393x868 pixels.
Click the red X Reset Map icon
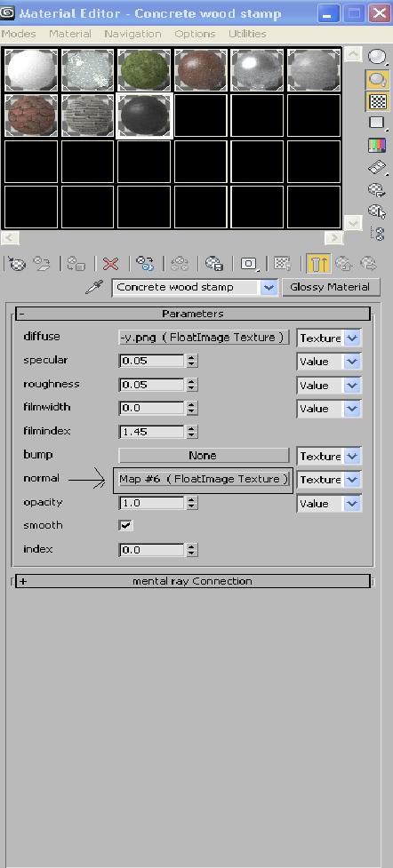pos(111,263)
